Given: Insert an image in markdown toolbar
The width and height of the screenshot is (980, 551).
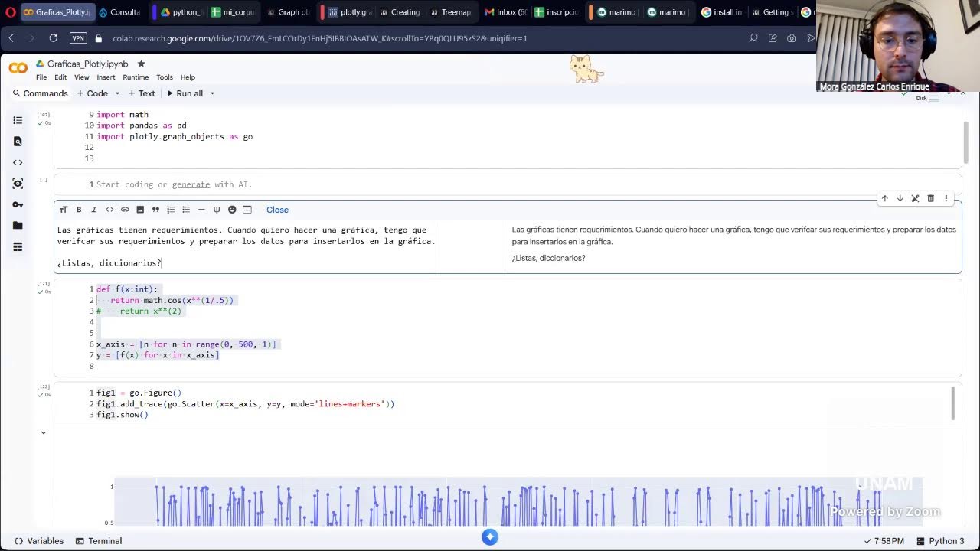Looking at the screenshot, I should (x=140, y=210).
